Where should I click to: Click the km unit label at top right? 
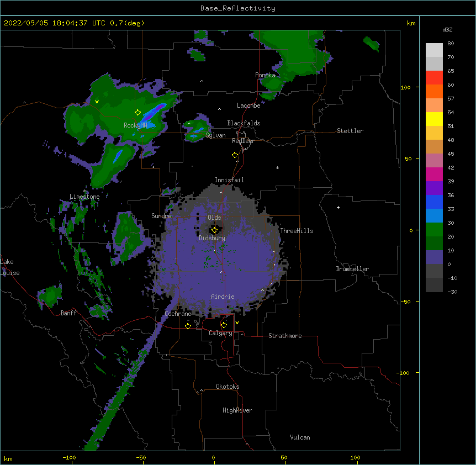(x=411, y=23)
